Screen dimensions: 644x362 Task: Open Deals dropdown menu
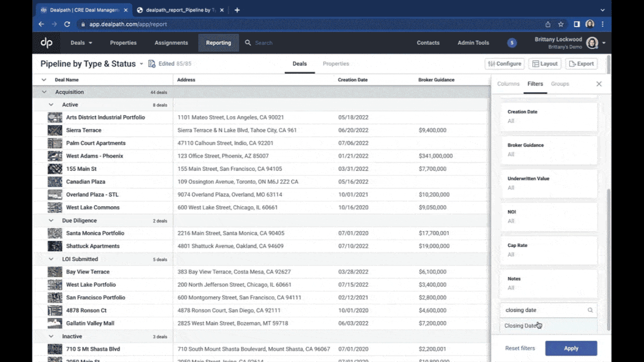(x=82, y=43)
